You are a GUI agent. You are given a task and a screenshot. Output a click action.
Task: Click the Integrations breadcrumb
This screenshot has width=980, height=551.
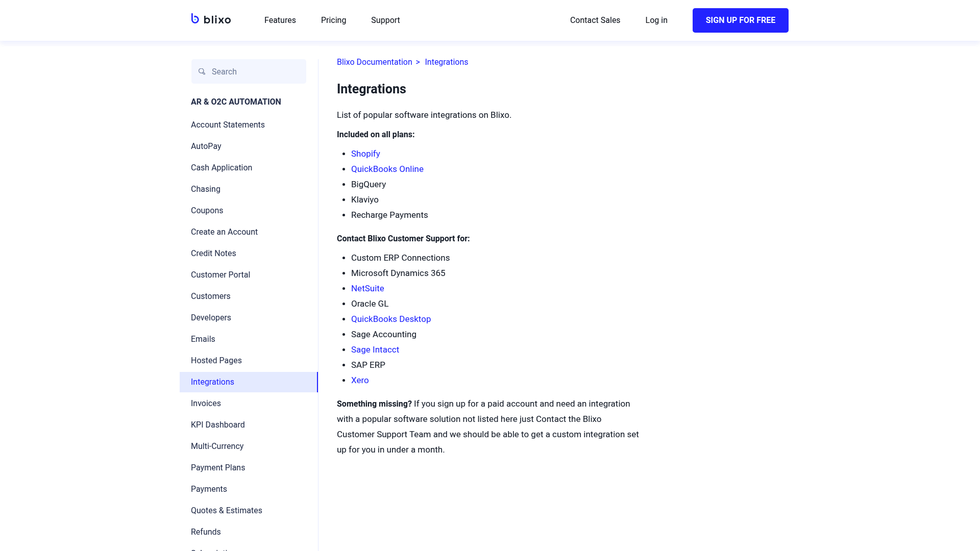point(446,62)
